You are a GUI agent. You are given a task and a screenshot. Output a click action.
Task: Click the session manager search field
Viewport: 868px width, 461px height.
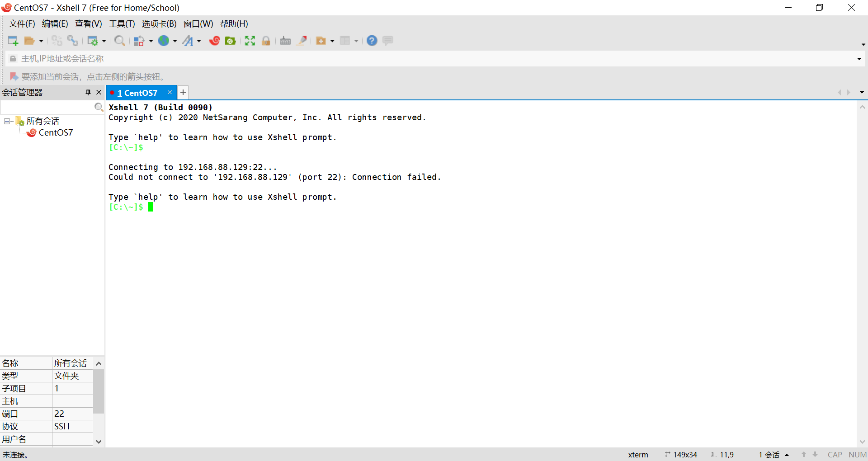point(47,107)
